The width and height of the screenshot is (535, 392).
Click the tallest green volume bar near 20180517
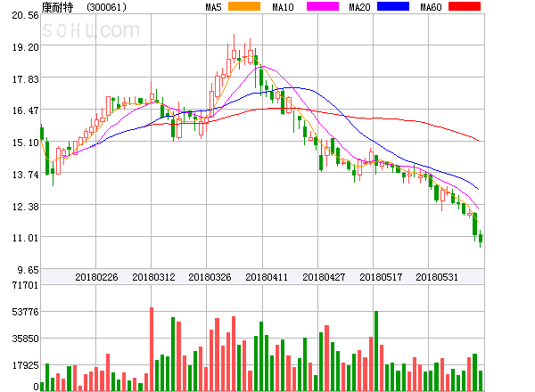(376, 351)
